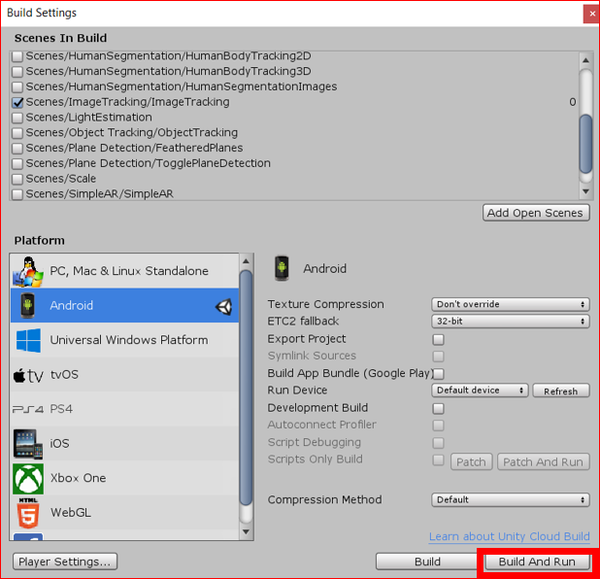600x579 pixels.
Task: Open Learn about Unity Cloud Build link
Action: coord(509,537)
